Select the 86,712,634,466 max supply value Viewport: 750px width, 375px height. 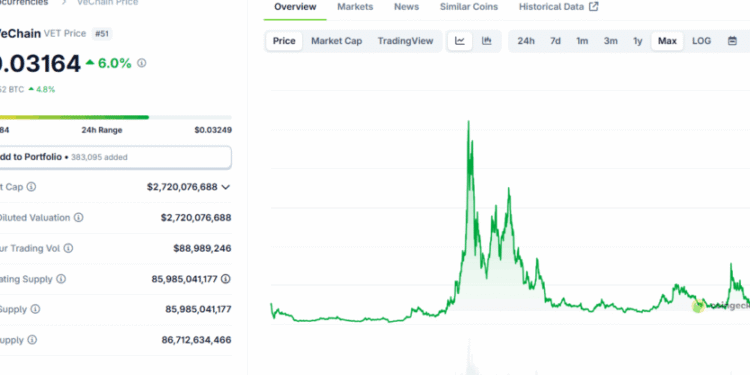click(197, 340)
